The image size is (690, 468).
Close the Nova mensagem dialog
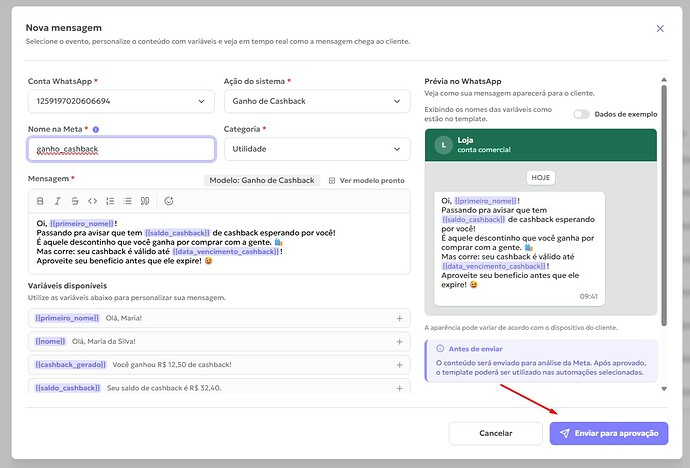pyautogui.click(x=660, y=29)
